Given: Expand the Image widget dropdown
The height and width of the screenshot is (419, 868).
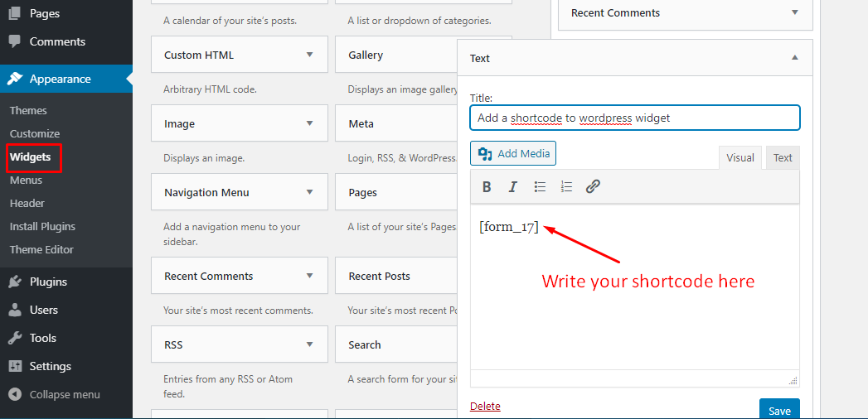Looking at the screenshot, I should (309, 123).
